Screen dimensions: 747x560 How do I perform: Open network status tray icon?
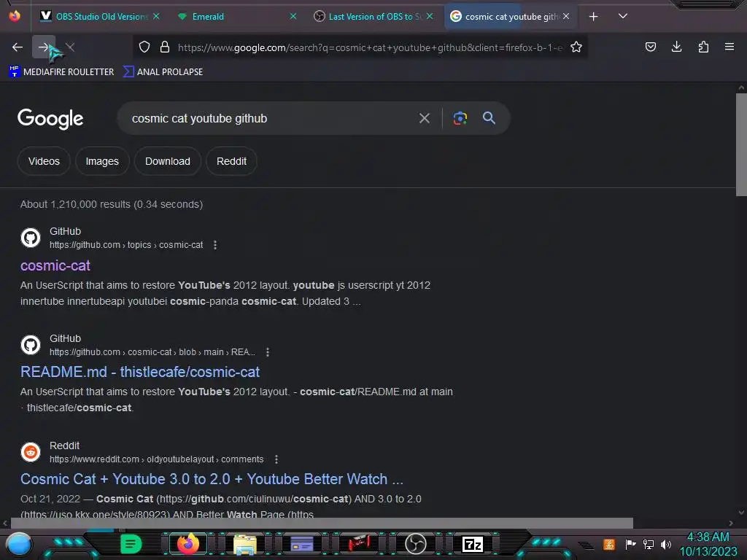[649, 544]
